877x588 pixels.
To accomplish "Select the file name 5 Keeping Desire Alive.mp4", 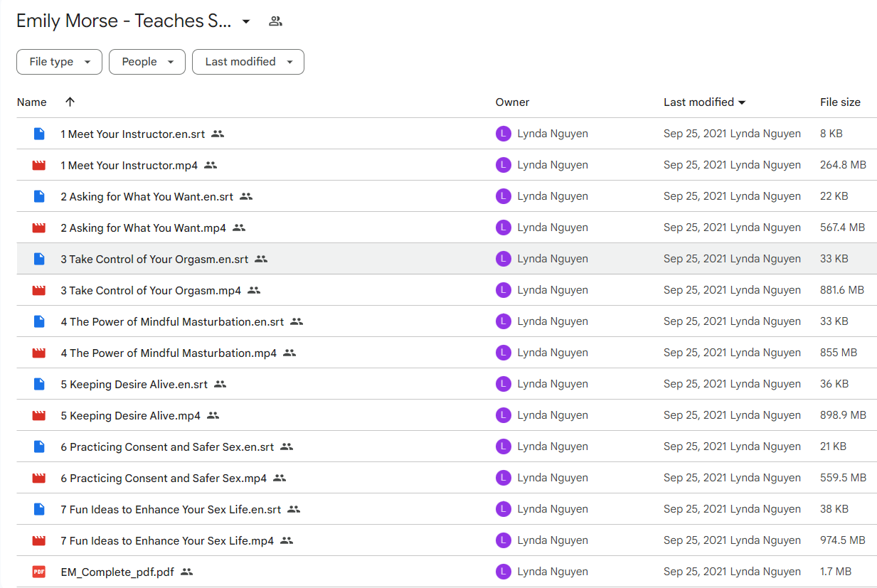I will [x=131, y=415].
